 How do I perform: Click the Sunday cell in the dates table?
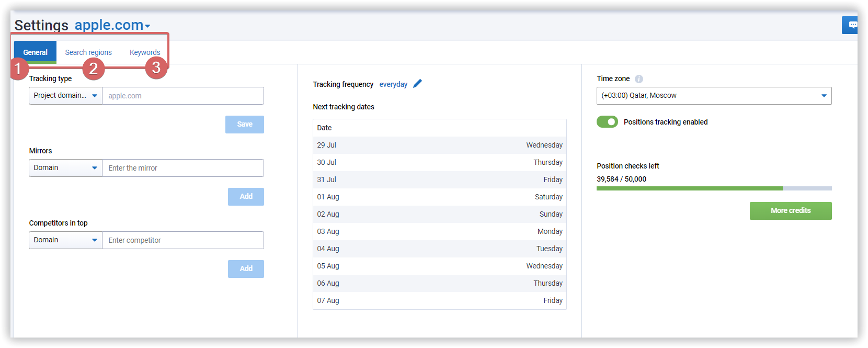[x=551, y=214]
